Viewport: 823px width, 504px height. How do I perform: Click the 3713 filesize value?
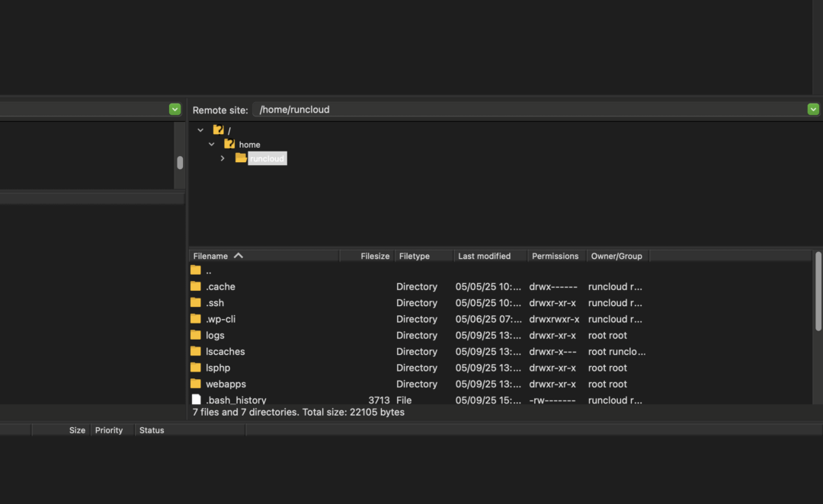pos(379,400)
